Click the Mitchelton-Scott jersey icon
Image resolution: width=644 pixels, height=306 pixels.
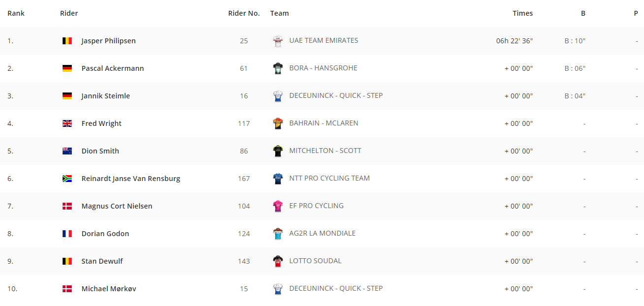(278, 151)
